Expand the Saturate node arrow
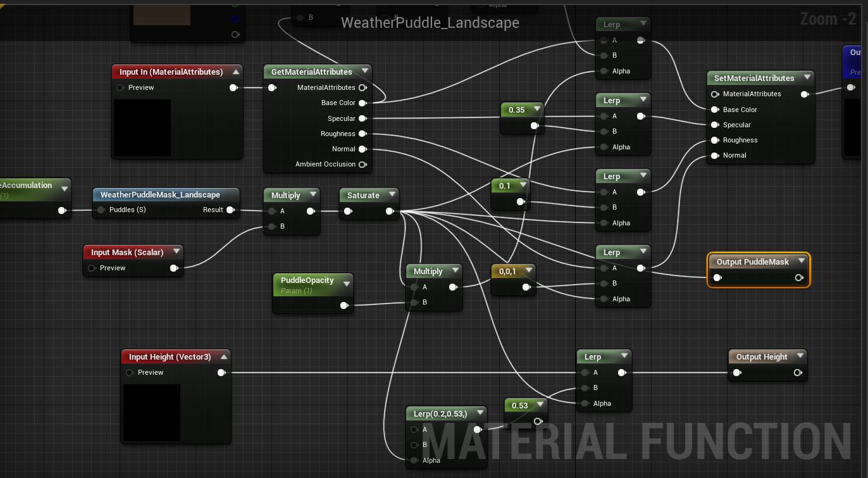 point(392,195)
